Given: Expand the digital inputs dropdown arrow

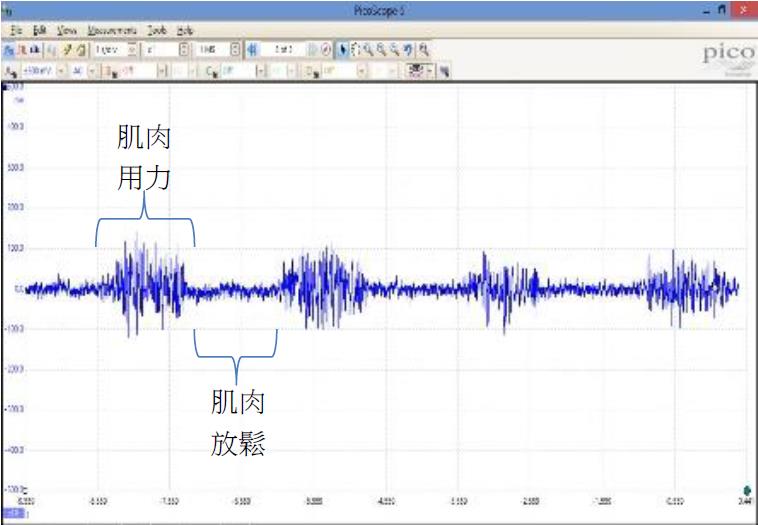Looking at the screenshot, I should (x=430, y=72).
